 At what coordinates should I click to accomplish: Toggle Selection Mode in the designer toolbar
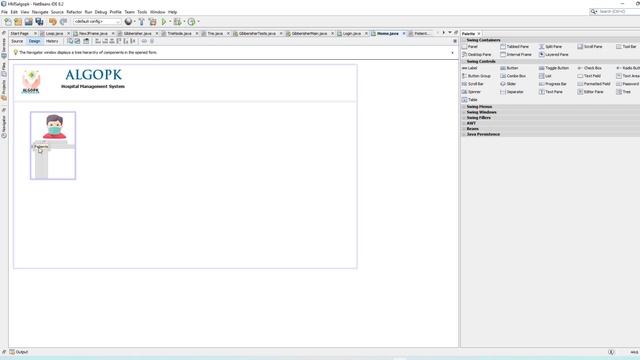(70, 41)
